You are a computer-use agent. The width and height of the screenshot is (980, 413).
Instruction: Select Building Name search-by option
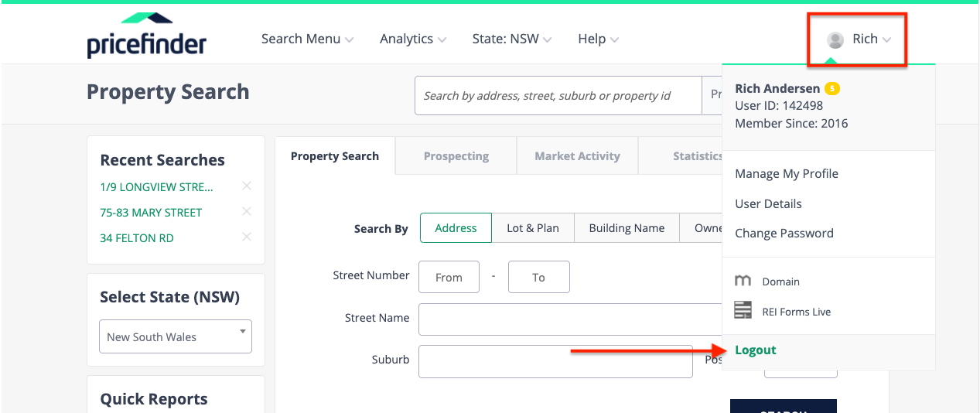tap(627, 228)
